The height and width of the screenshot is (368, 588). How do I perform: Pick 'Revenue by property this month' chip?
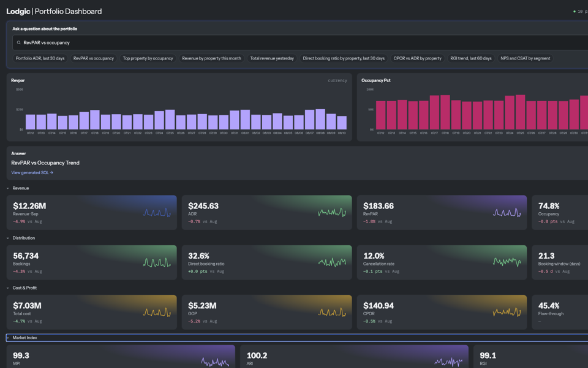[x=211, y=58]
